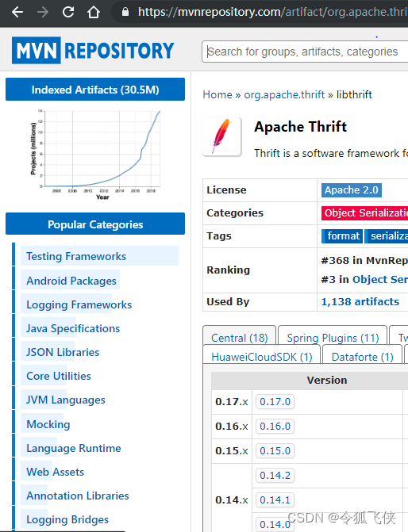Open version 0.15.0
408x532 pixels.
[x=275, y=451]
